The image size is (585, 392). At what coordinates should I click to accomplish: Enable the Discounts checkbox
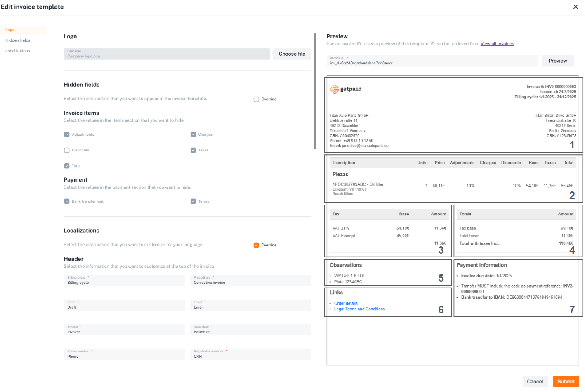tap(67, 150)
